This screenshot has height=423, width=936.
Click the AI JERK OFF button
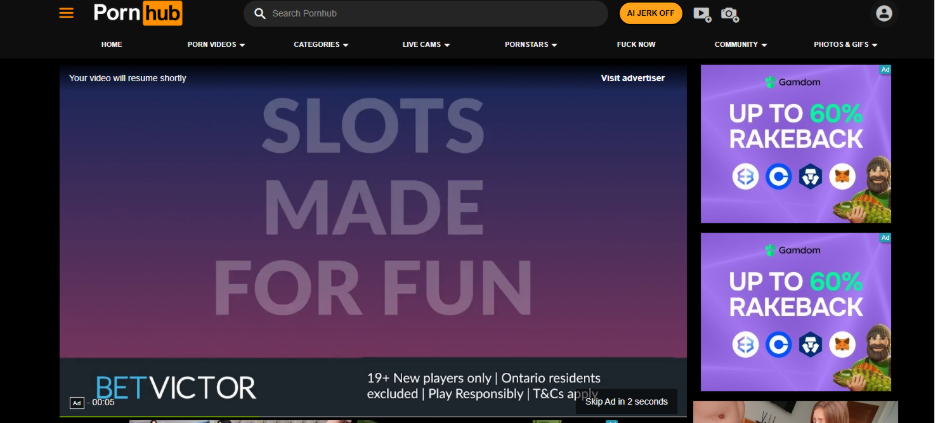pos(651,13)
